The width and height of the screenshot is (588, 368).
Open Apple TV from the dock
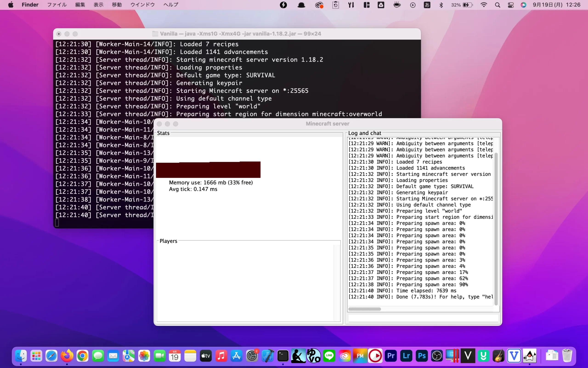206,356
